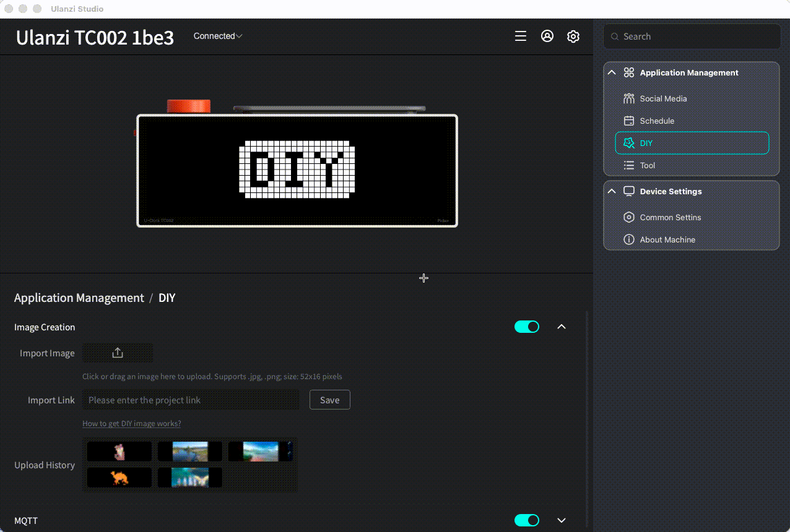
Task: Select the pink pixel figure thumbnail
Action: point(119,452)
